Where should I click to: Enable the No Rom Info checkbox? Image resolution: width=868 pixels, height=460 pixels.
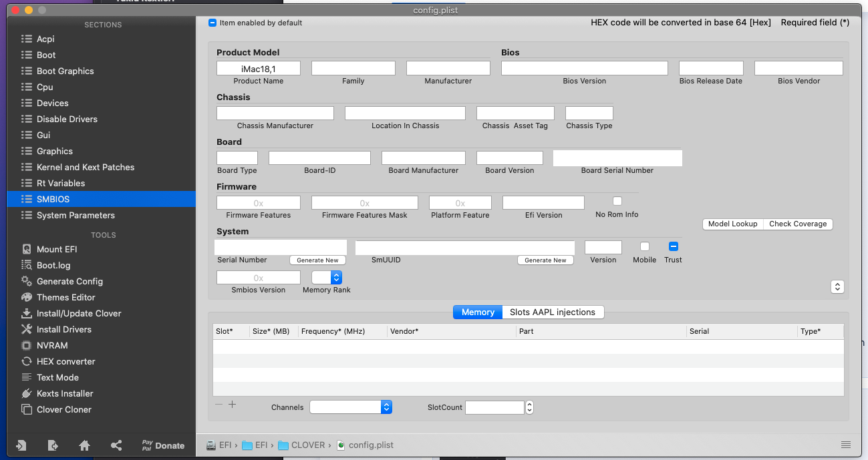pos(617,201)
